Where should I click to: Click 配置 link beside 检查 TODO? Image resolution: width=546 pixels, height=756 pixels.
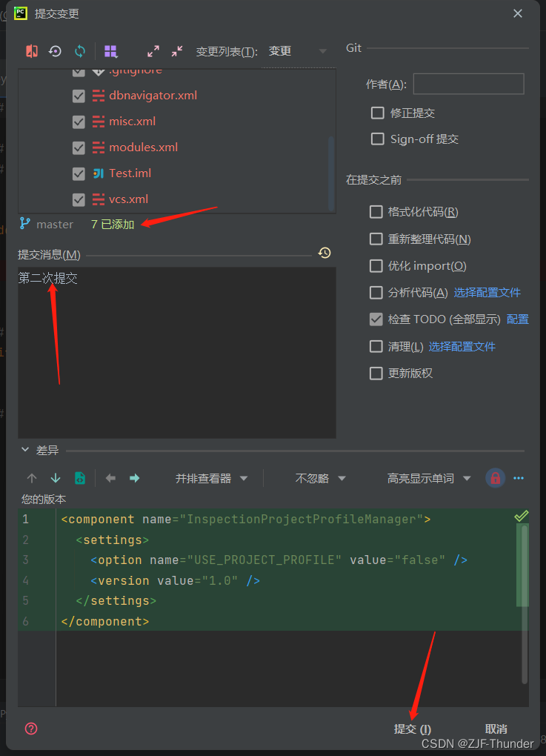(518, 319)
